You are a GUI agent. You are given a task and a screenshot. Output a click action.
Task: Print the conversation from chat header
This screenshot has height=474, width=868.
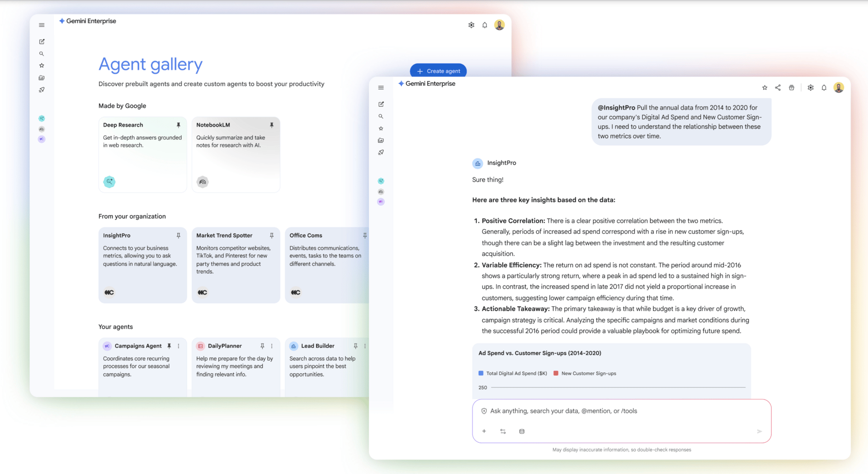[x=792, y=88]
